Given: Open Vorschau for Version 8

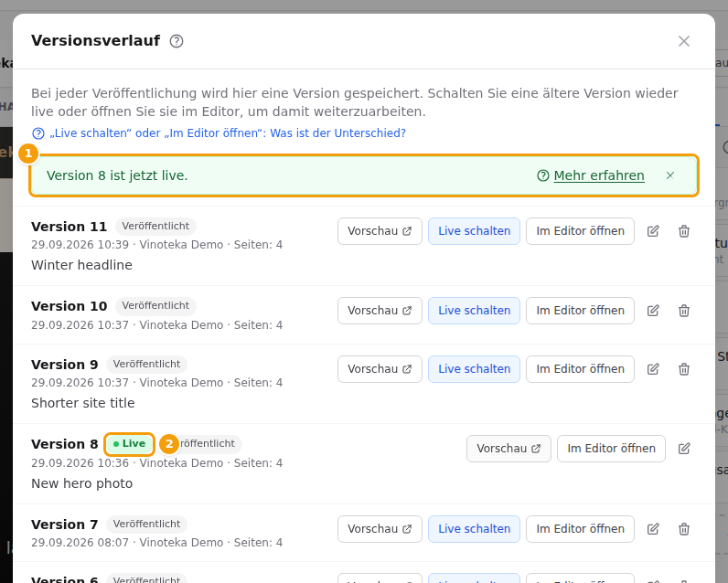Looking at the screenshot, I should coord(509,449).
